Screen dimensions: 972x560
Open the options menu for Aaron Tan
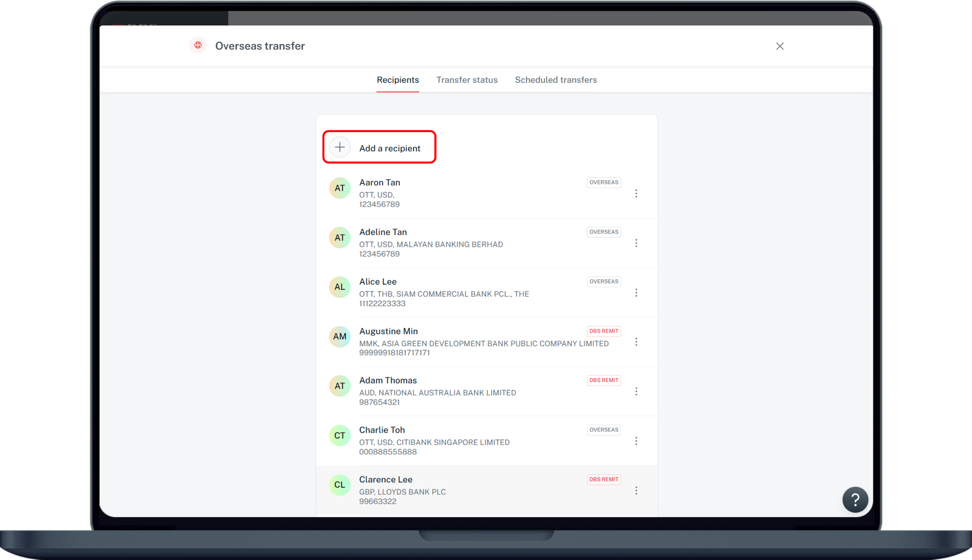637,193
